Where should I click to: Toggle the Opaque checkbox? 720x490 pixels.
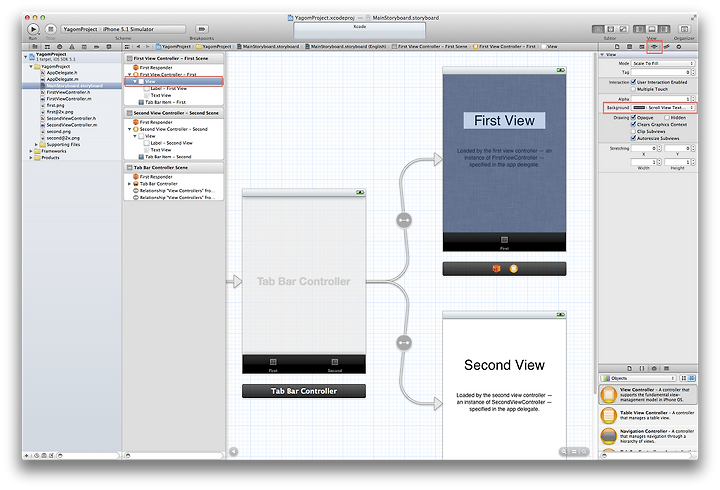[x=634, y=117]
